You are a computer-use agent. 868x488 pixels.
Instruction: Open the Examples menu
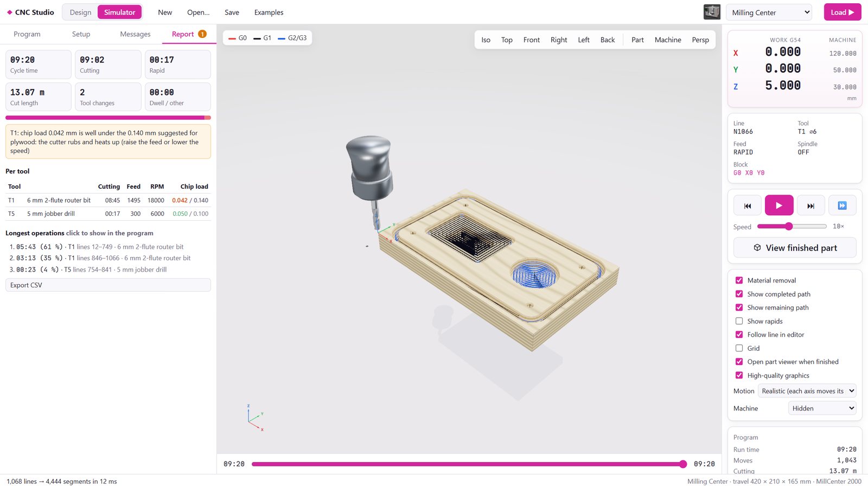tap(269, 12)
